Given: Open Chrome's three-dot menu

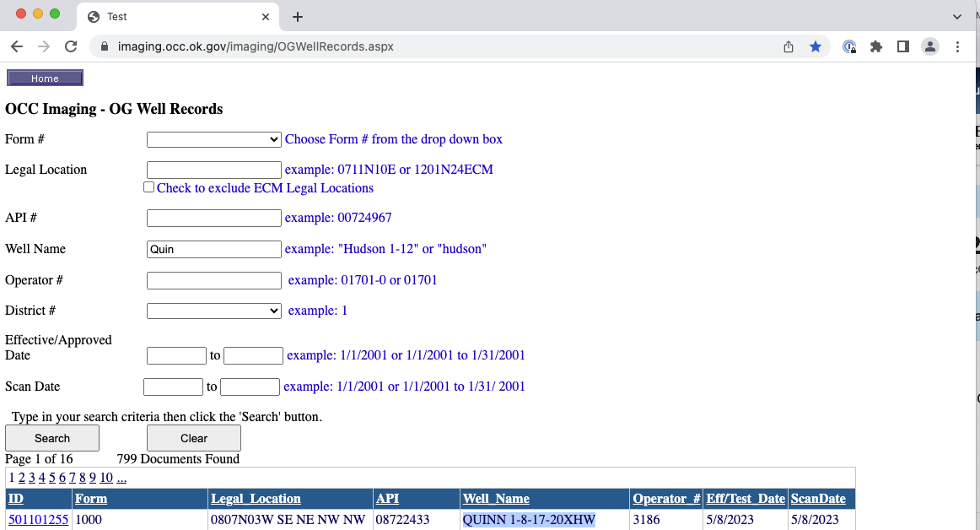Looking at the screenshot, I should pos(957,46).
